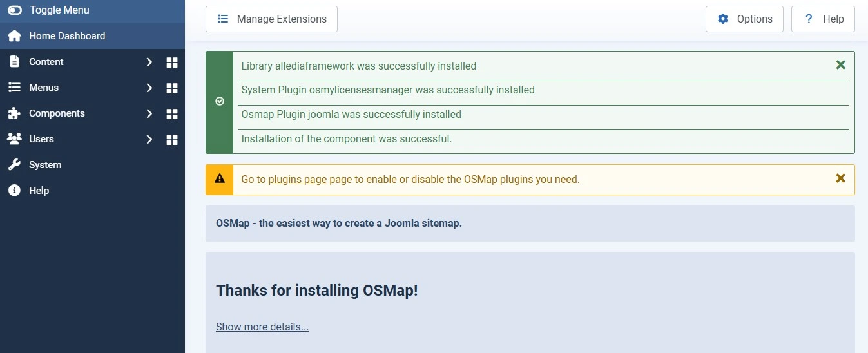Image resolution: width=868 pixels, height=353 pixels.
Task: Click the sidebar Help info icon
Action: pyautogui.click(x=14, y=191)
